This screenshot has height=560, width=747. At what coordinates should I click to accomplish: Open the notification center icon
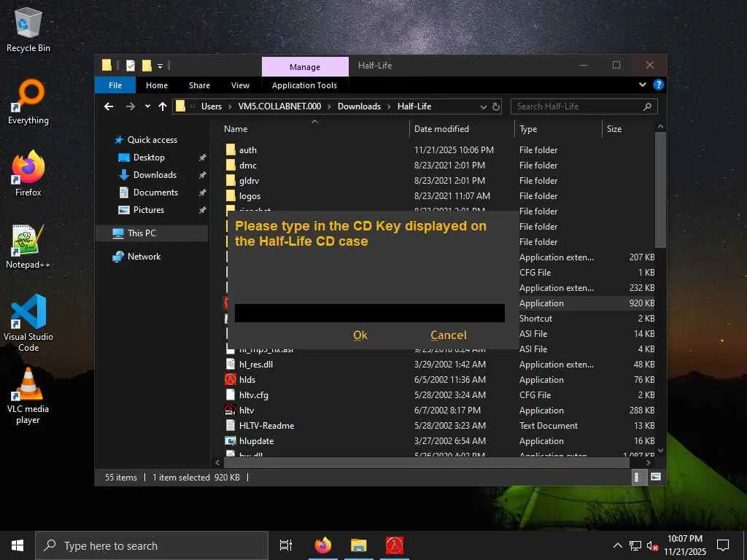[x=723, y=545]
